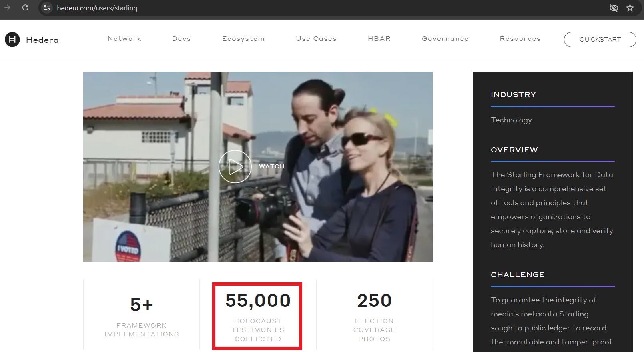Click the CHALLENGE heading in sidebar
The height and width of the screenshot is (352, 644).
click(x=518, y=275)
